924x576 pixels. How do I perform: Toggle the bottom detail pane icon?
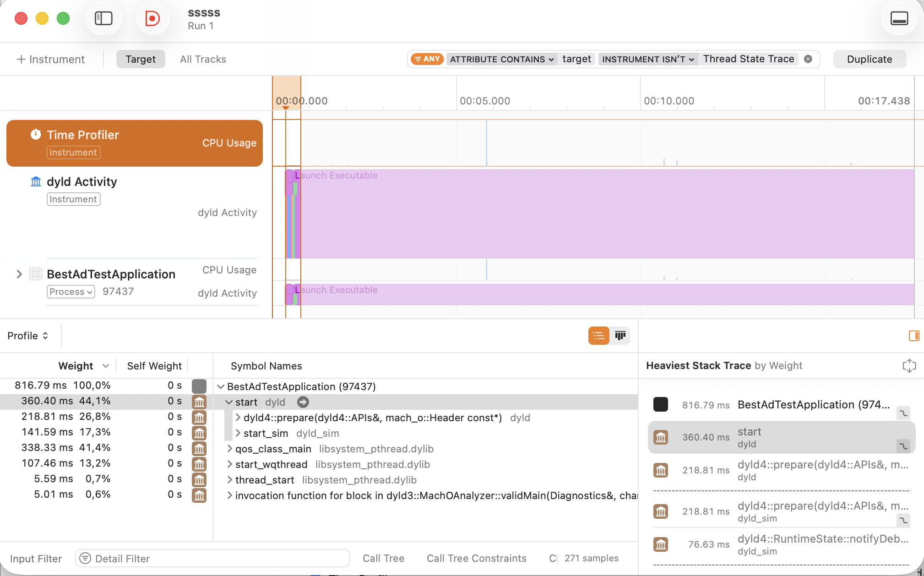pyautogui.click(x=899, y=18)
